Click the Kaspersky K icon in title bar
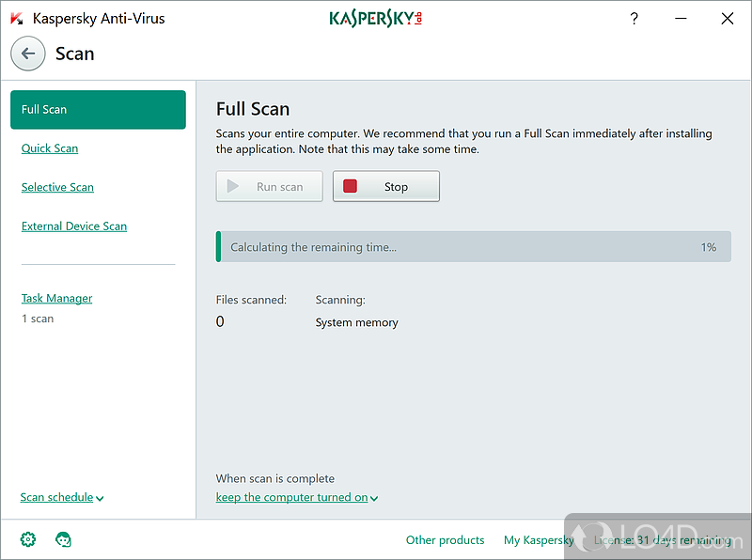 16,18
